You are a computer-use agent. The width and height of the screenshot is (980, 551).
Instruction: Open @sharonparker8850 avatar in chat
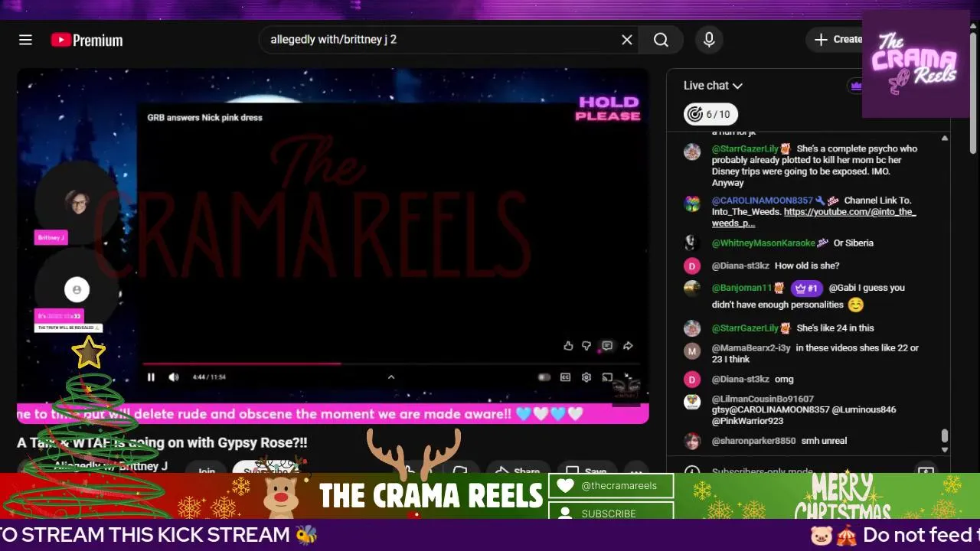click(692, 441)
